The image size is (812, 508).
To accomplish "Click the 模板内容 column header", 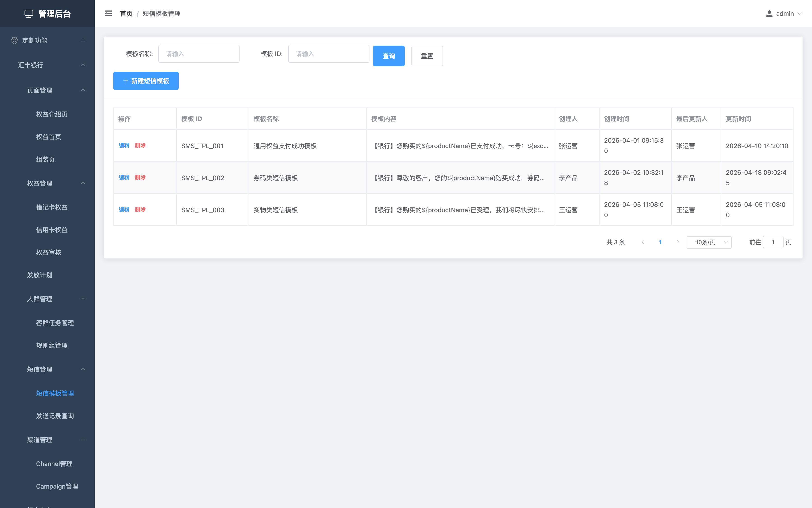I will 460,119.
